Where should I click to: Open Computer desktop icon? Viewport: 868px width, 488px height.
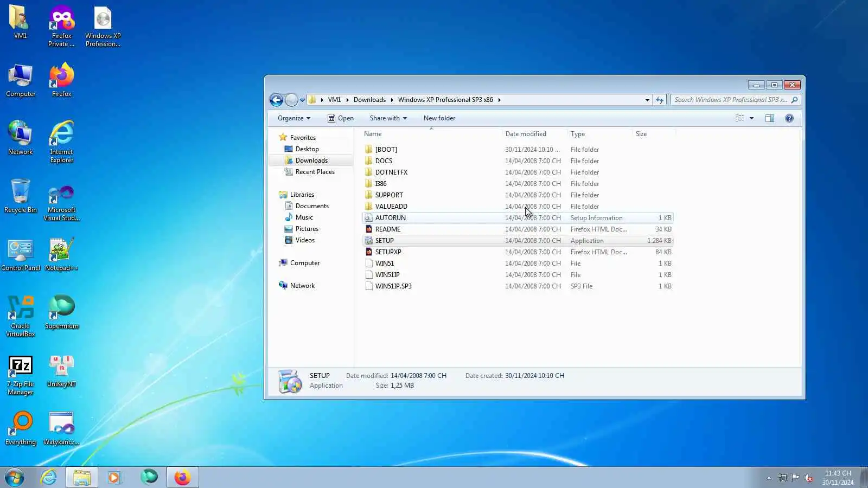(x=21, y=81)
